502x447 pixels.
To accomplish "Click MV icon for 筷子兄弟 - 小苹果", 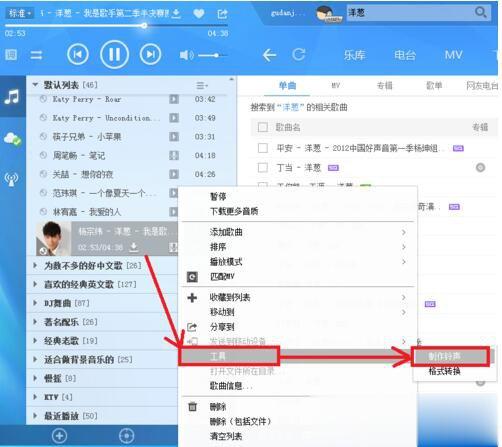I will 174,137.
